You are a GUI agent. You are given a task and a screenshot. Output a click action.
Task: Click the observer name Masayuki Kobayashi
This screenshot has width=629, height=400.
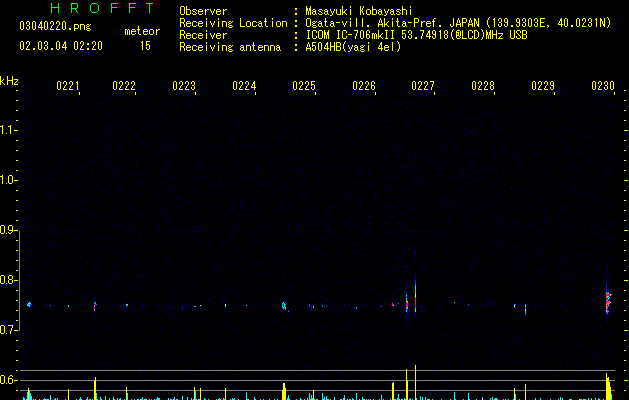(359, 11)
